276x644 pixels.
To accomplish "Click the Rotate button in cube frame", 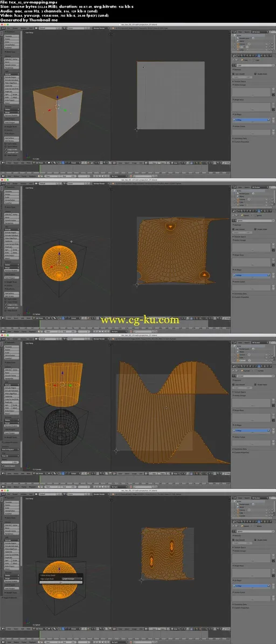I will [x=12, y=39].
